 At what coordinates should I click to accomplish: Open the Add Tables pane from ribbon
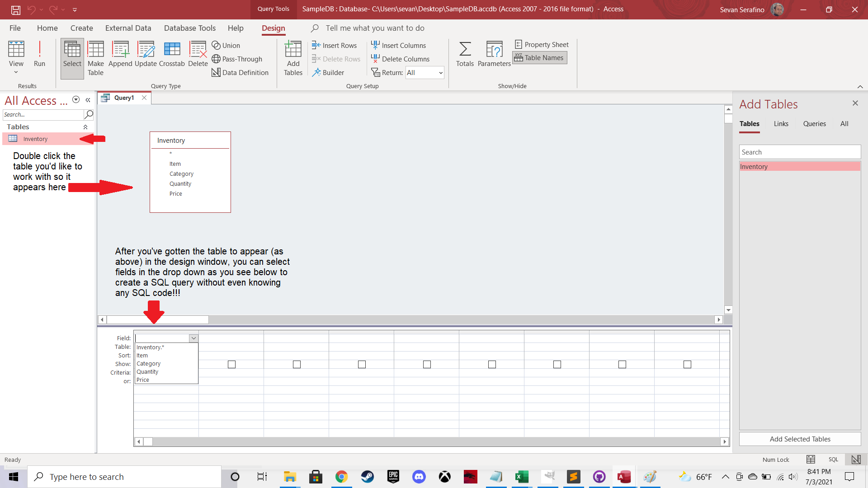[x=293, y=59]
